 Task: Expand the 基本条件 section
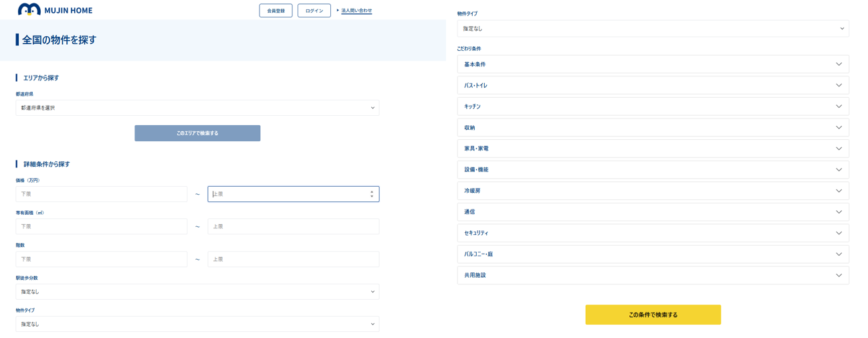(x=653, y=64)
